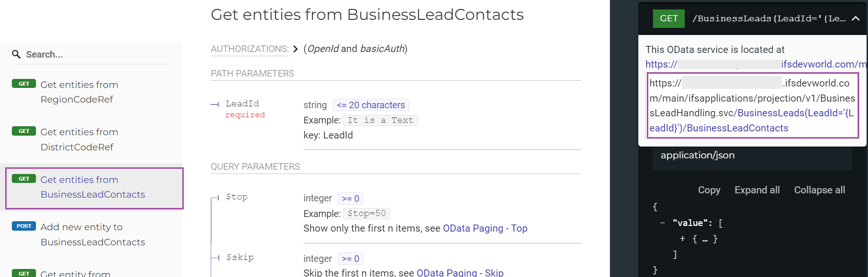Click POST badge for Add new entity

click(x=24, y=226)
